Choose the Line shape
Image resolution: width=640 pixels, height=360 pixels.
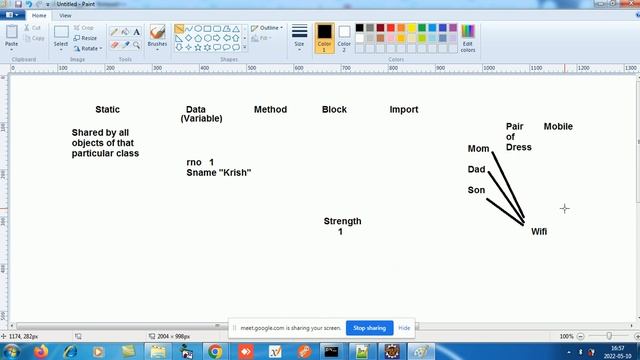point(179,29)
